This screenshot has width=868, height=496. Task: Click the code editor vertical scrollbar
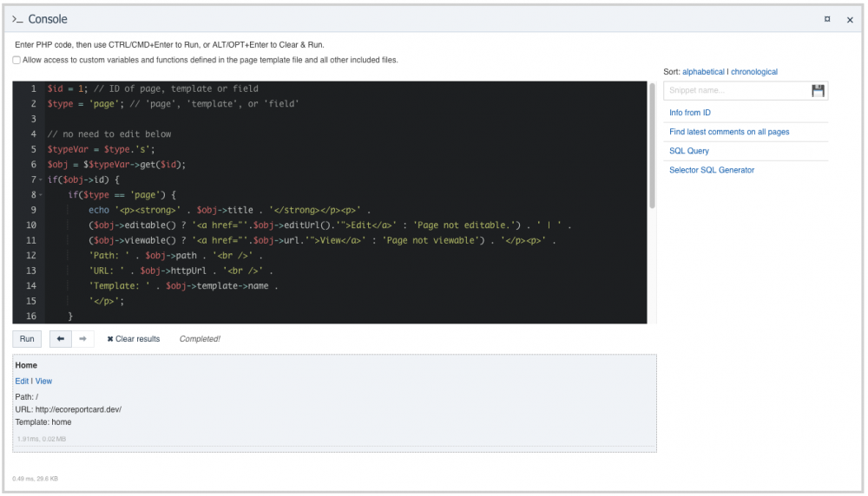[652, 147]
